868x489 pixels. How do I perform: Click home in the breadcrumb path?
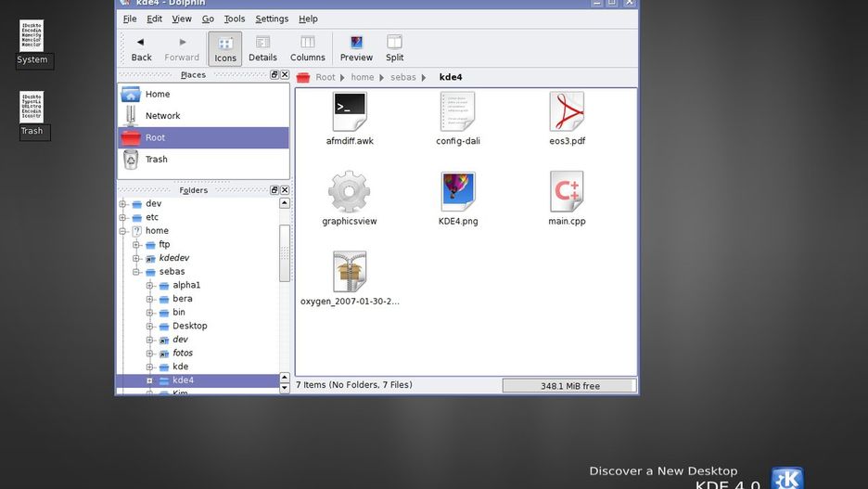[363, 77]
